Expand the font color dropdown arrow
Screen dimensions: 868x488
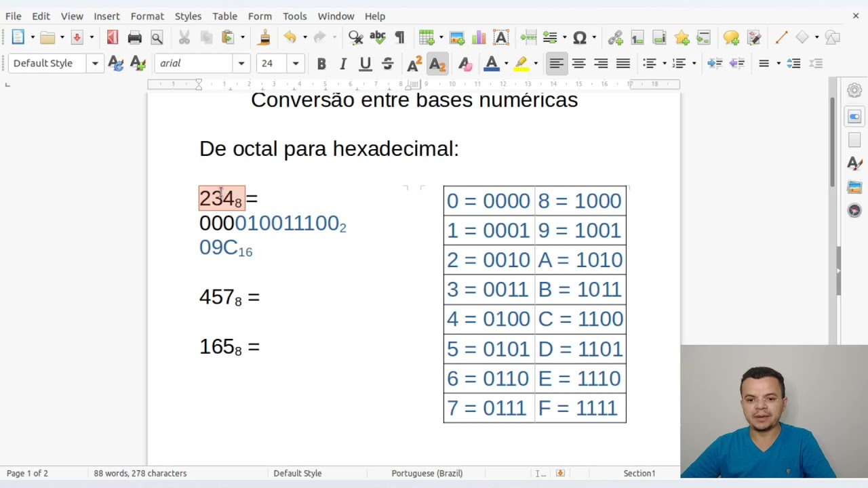(x=506, y=63)
